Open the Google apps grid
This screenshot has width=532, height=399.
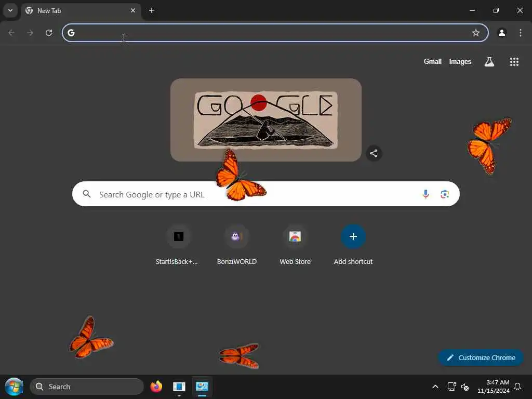(514, 61)
